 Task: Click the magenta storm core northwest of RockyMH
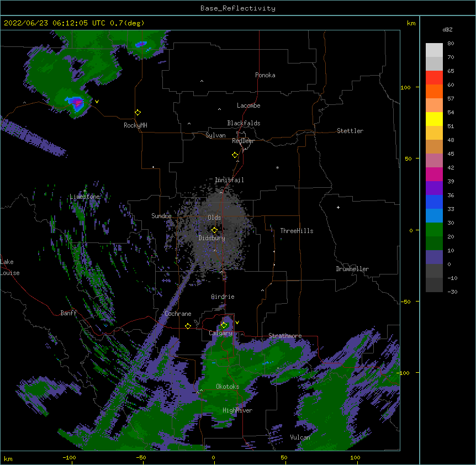click(78, 102)
